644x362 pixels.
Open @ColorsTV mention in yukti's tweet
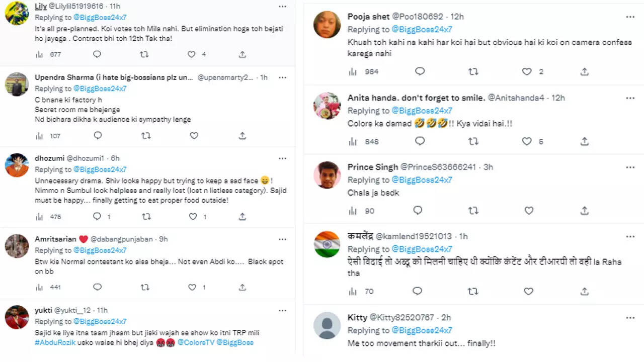[x=196, y=342]
